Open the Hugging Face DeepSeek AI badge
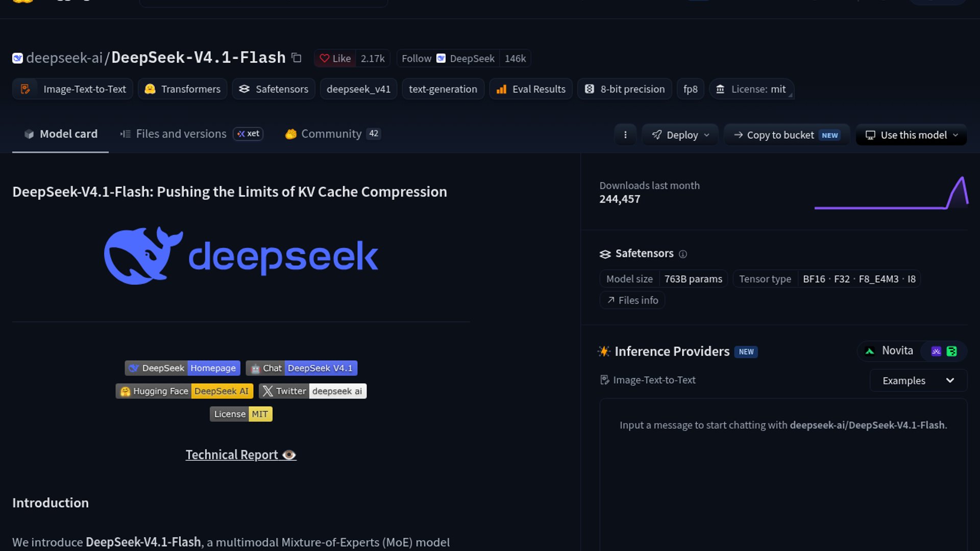The image size is (980, 551). click(184, 391)
